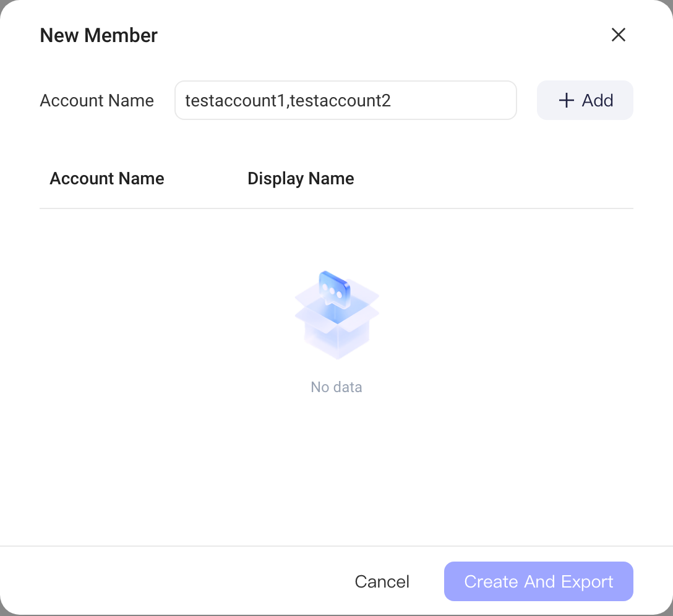This screenshot has height=616, width=673.
Task: Click Cancel in the dialog footer
Action: [x=382, y=581]
